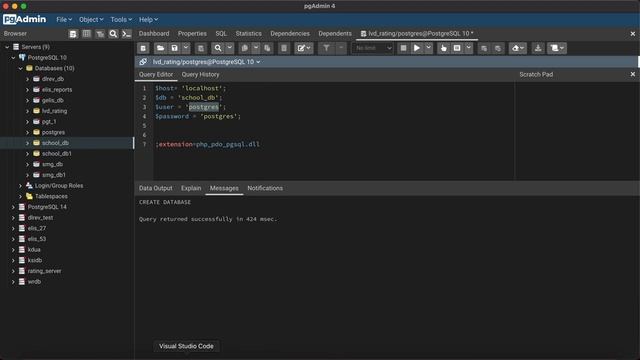The width and height of the screenshot is (640, 360).
Task: Switch to the Dashboard tab
Action: point(154,33)
